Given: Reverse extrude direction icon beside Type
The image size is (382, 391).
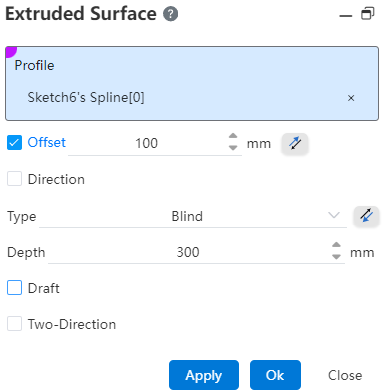Looking at the screenshot, I should (x=366, y=216).
